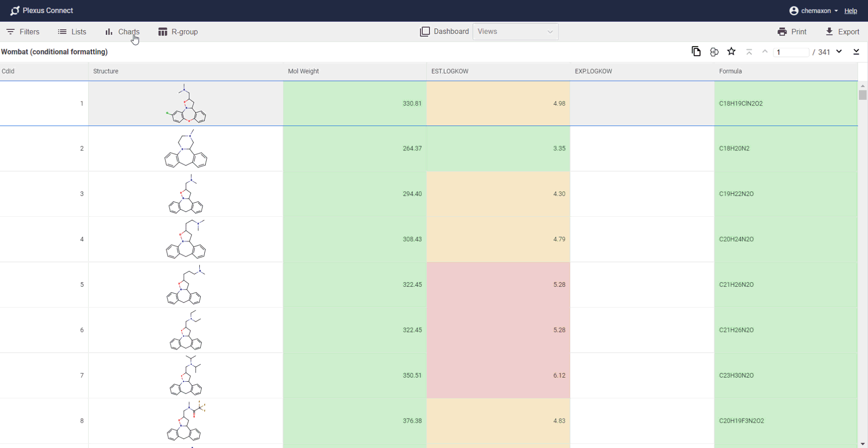
Task: Jump to the last record arrow
Action: point(856,52)
